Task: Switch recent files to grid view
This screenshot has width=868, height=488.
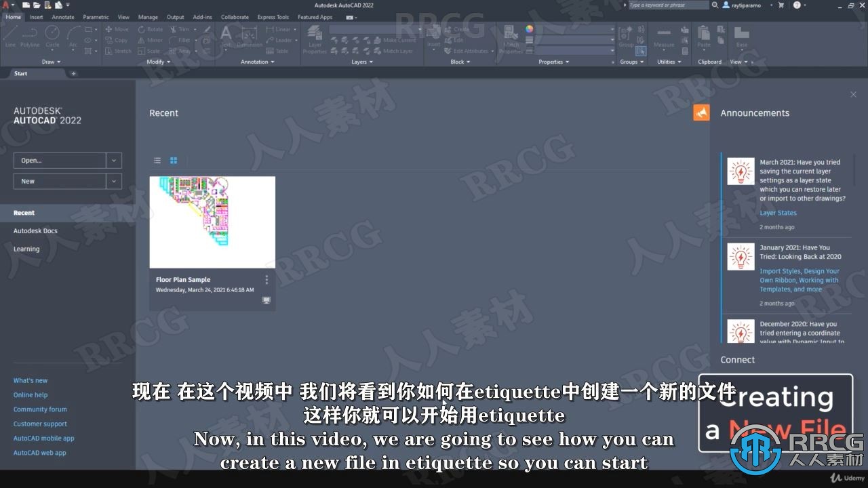Action: tap(174, 161)
